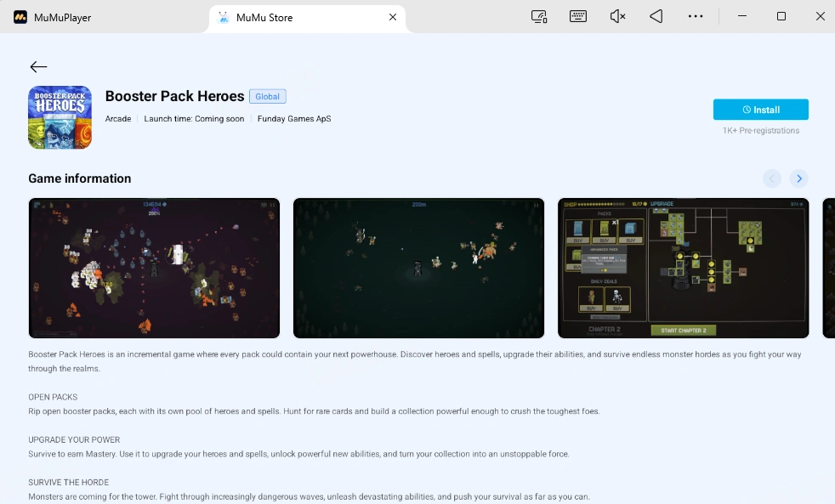Open the screen recording toolbar icon

click(539, 16)
